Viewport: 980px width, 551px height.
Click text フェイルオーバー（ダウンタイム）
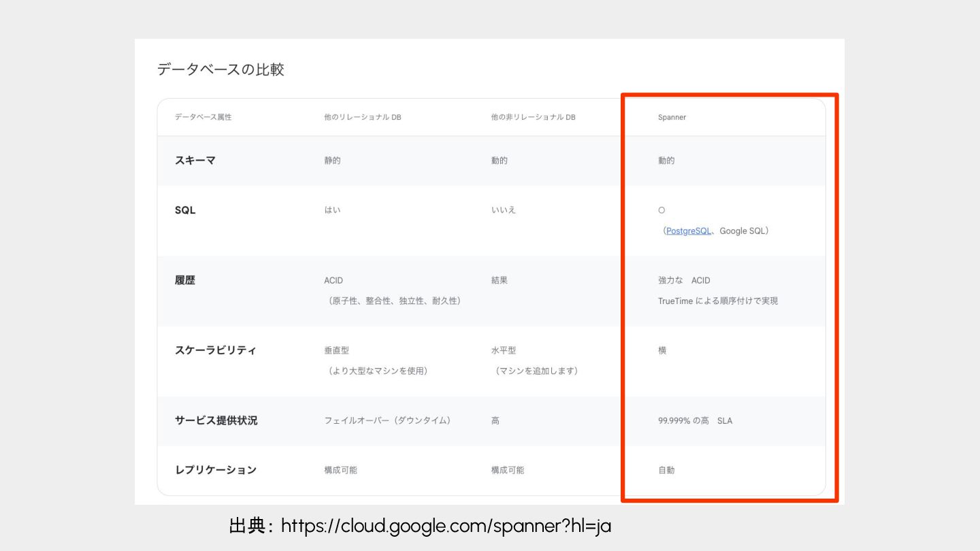389,420
